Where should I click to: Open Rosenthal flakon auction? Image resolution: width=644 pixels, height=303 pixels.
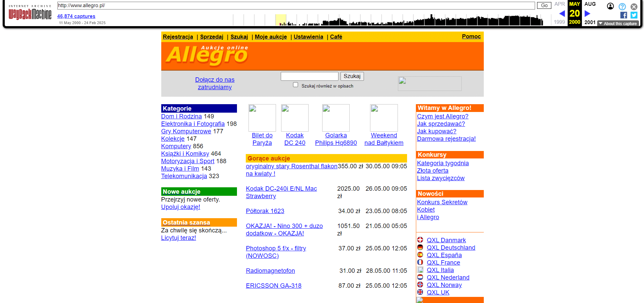(292, 170)
